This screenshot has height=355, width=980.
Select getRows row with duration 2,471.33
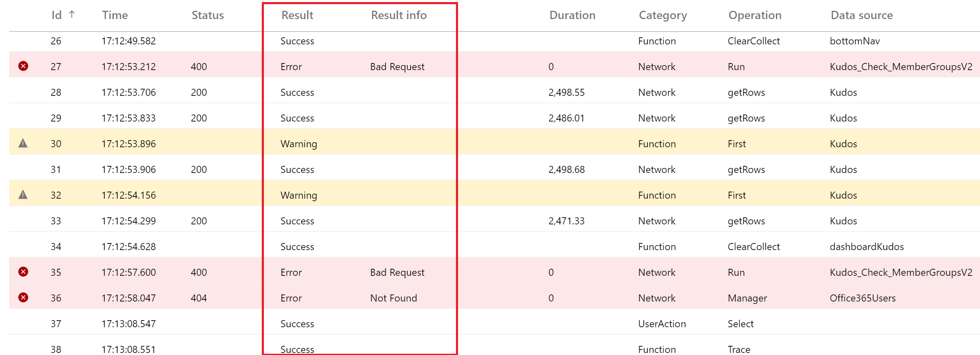click(566, 221)
